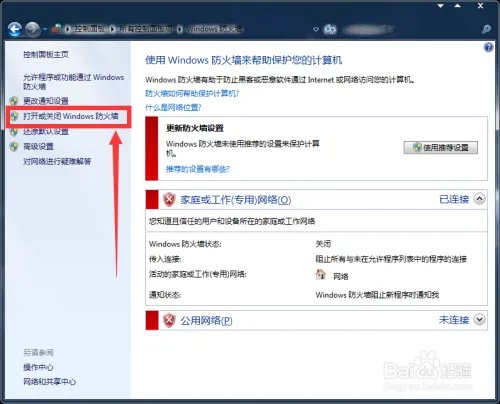
Task: Click the refresh button beside address bar
Action: click(x=330, y=29)
